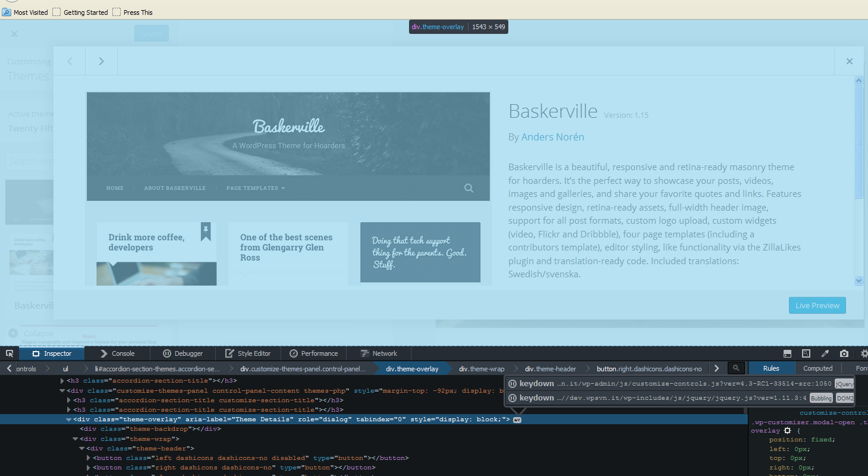Open customize-controls.js source link in popup
Image resolution: width=868 pixels, height=476 pixels.
tap(694, 384)
